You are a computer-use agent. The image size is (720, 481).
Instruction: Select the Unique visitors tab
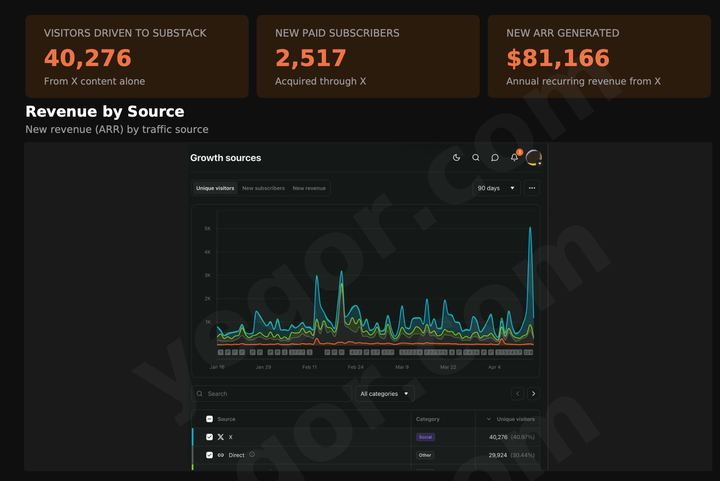pyautogui.click(x=215, y=188)
